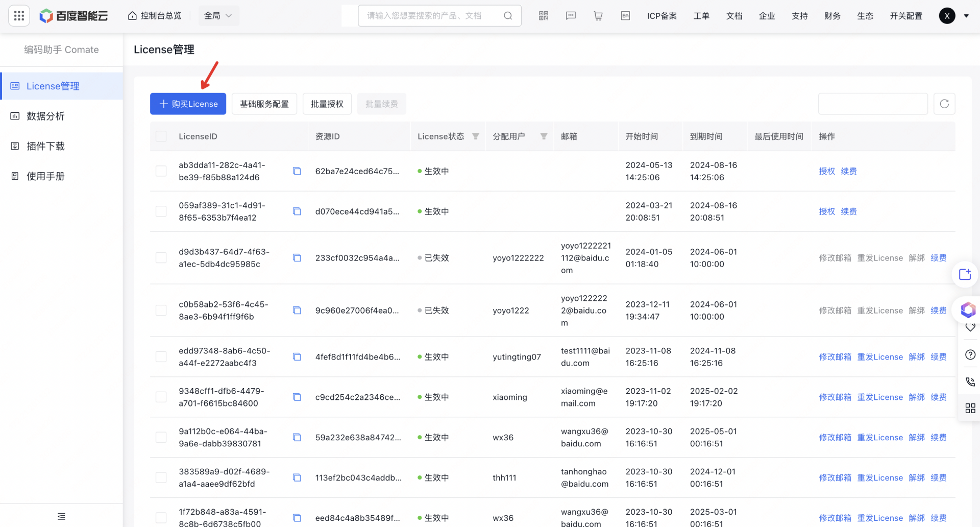The height and width of the screenshot is (527, 980).
Task: Open the 文档 top menu
Action: (734, 16)
